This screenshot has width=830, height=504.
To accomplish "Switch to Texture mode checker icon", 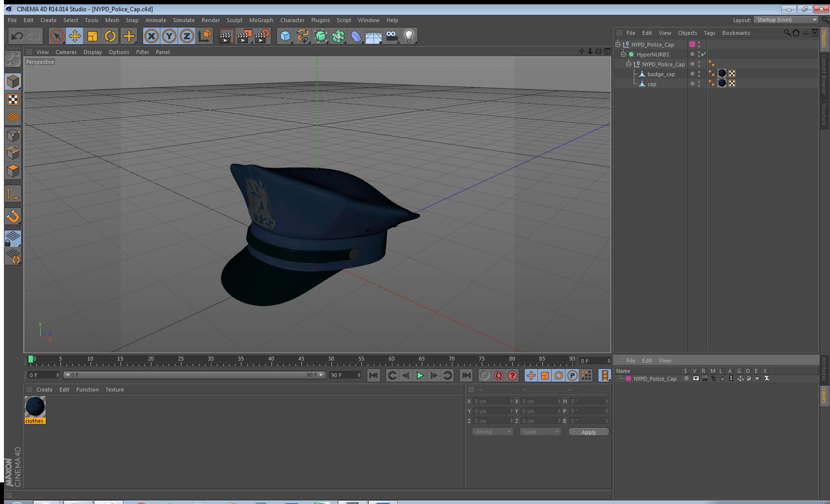I will pyautogui.click(x=13, y=100).
